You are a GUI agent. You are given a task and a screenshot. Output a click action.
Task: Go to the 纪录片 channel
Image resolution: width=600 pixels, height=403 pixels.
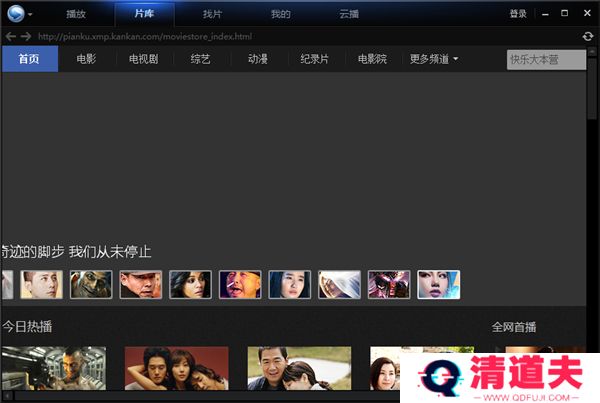click(315, 59)
